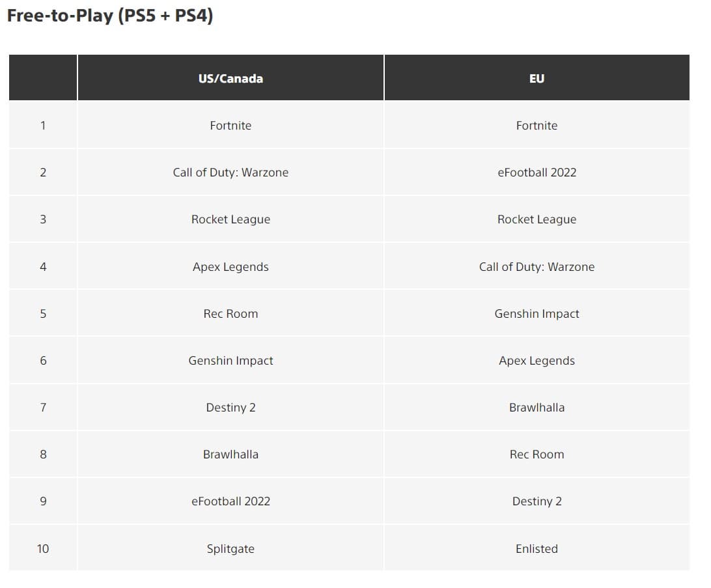Select Rec Room in the US/Canada column
This screenshot has width=711, height=588.
tap(230, 314)
